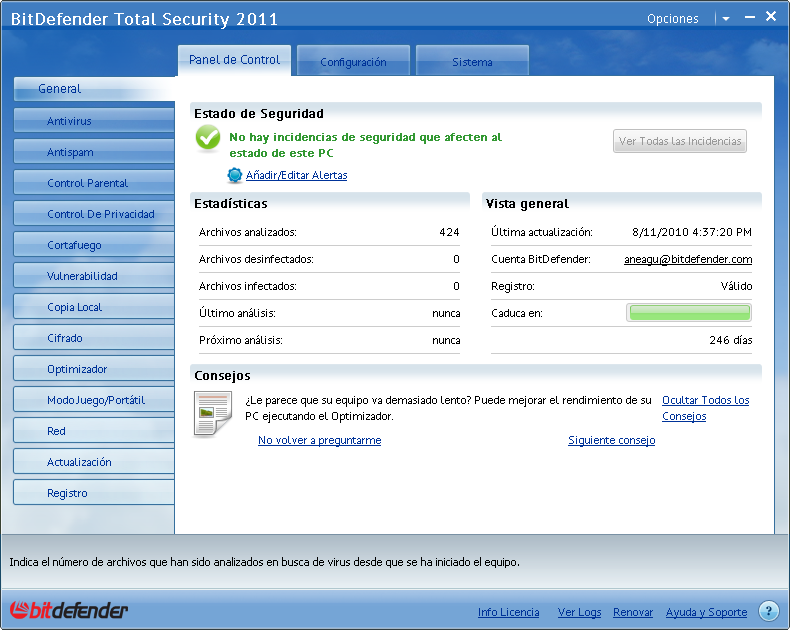Open the Ayuda y Soporte link

pyautogui.click(x=706, y=612)
